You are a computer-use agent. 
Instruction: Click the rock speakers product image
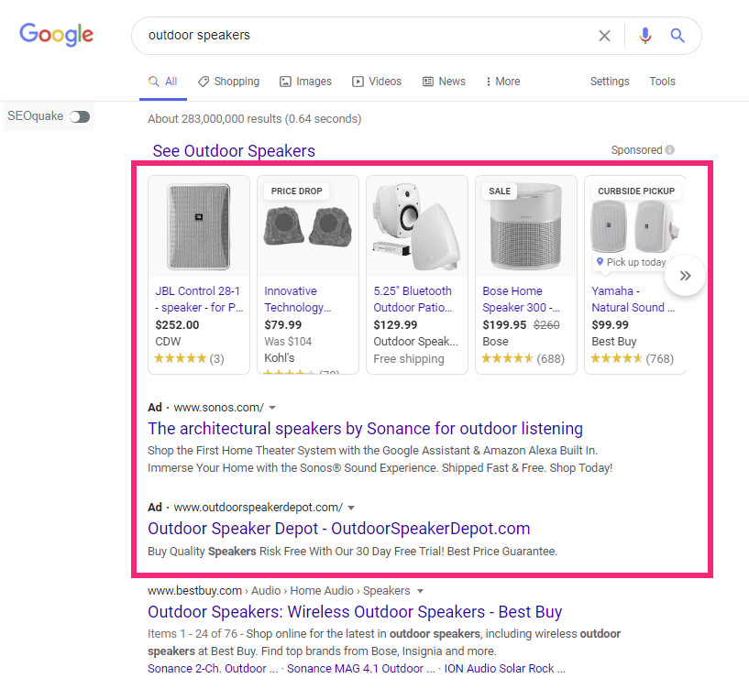(308, 227)
